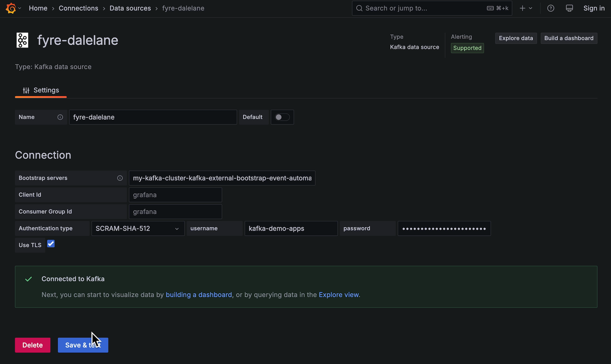Open the news monitor icon
The image size is (611, 364).
pos(569,8)
